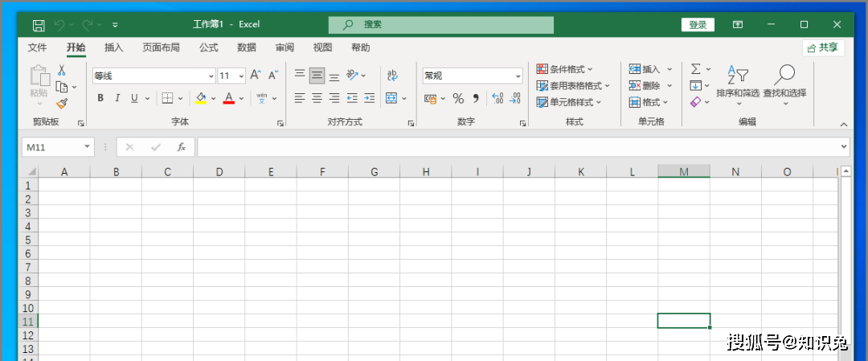Open 单元格样式 cell styles menu
The height and width of the screenshot is (361, 868).
pyautogui.click(x=569, y=102)
